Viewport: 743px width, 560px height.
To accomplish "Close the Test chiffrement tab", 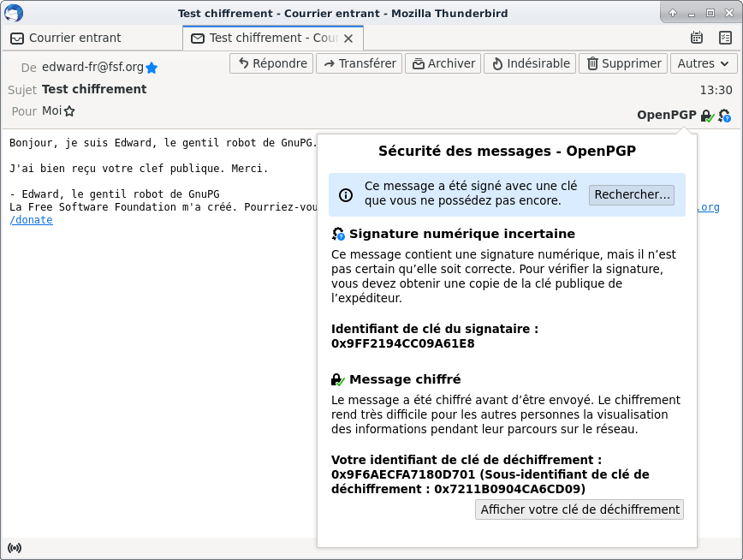I will point(348,39).
